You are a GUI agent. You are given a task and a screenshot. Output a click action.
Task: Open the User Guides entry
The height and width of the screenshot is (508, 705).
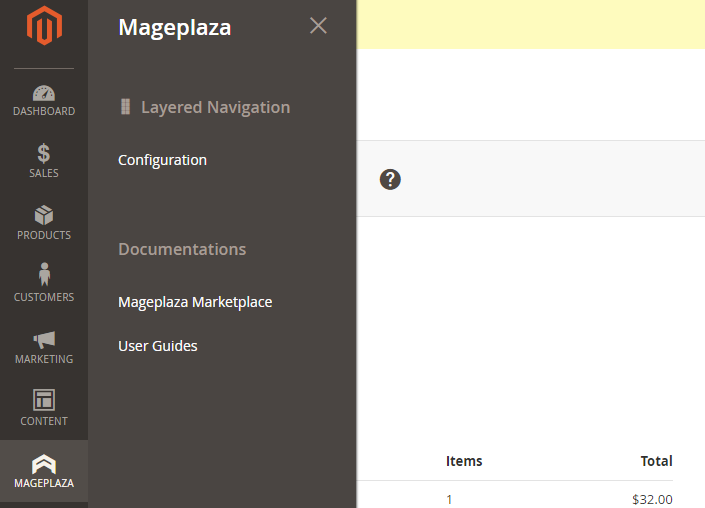tap(158, 346)
